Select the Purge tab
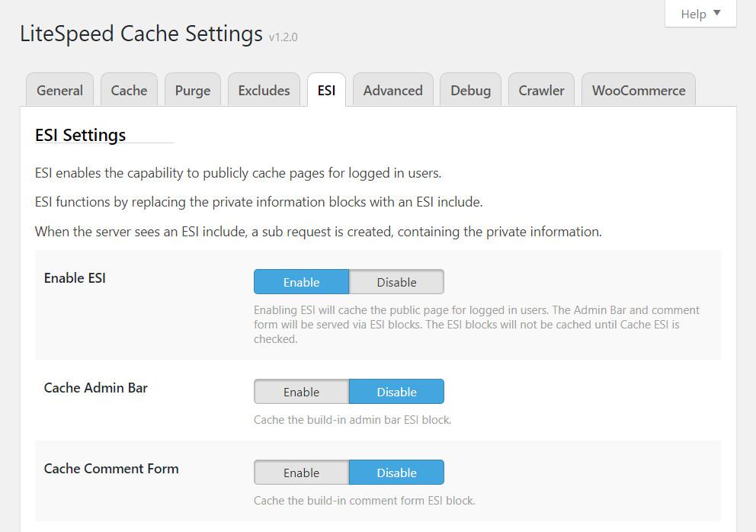The width and height of the screenshot is (756, 532). (x=192, y=90)
